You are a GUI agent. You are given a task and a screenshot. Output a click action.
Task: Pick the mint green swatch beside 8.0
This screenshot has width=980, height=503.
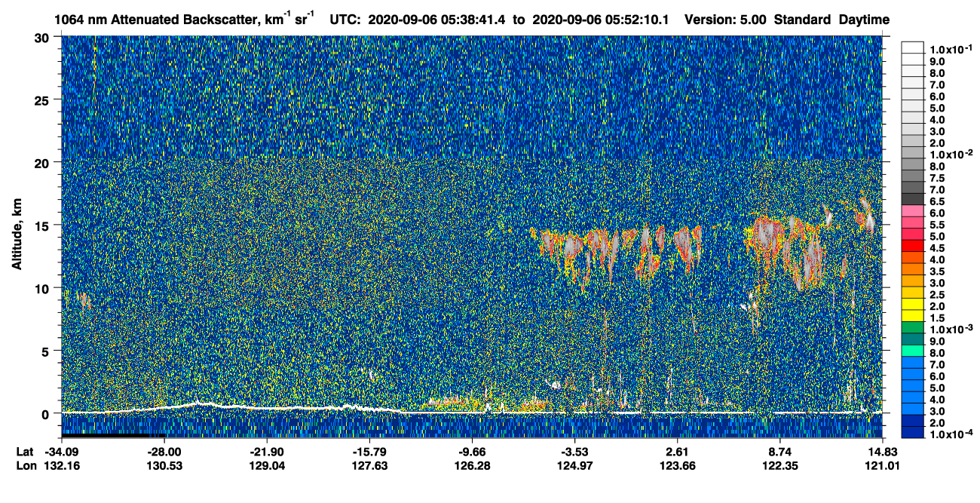[x=912, y=351]
